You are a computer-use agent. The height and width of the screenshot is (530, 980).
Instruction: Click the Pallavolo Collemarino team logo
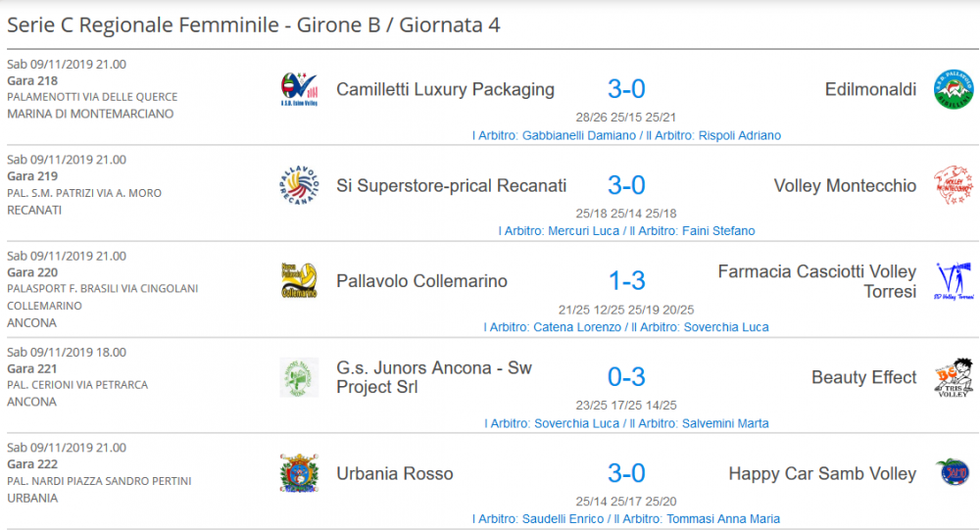[x=299, y=281]
